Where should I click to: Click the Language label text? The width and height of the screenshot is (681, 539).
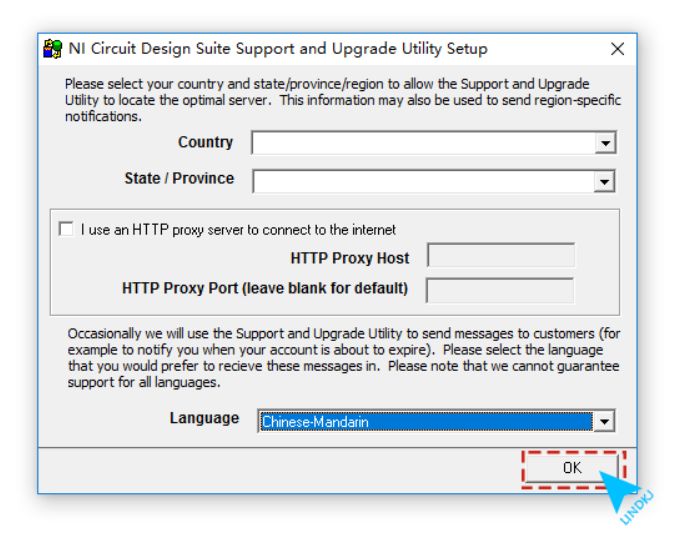[204, 418]
